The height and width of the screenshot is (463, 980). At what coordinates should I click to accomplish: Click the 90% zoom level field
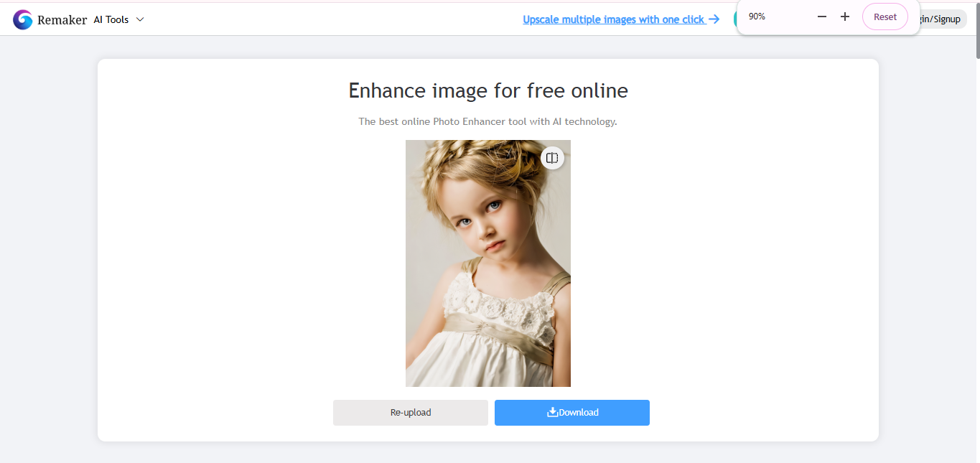click(x=757, y=16)
